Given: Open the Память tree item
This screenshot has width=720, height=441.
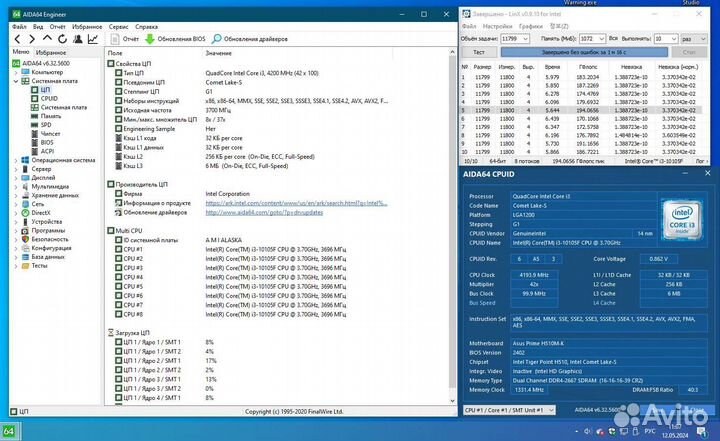Looking at the screenshot, I should 51,116.
